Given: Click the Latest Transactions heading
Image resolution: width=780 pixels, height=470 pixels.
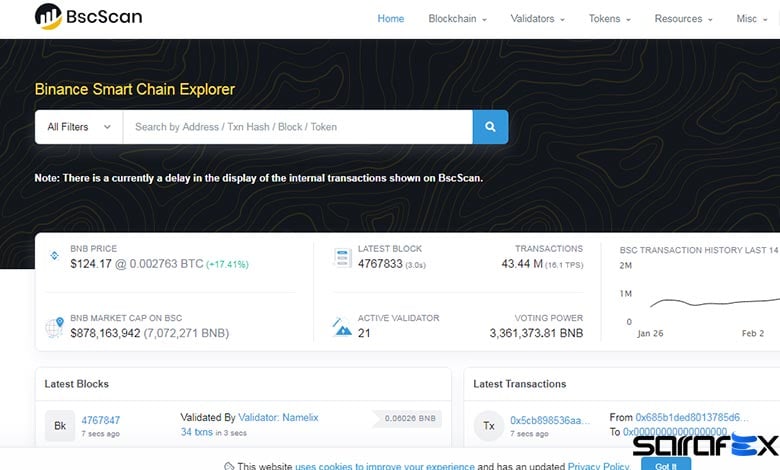Looking at the screenshot, I should [519, 384].
